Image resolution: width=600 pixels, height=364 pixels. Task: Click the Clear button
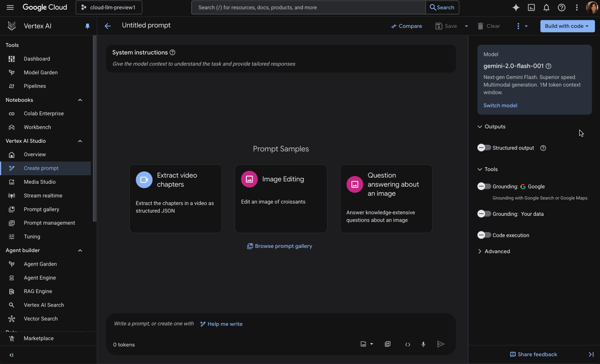click(x=489, y=26)
